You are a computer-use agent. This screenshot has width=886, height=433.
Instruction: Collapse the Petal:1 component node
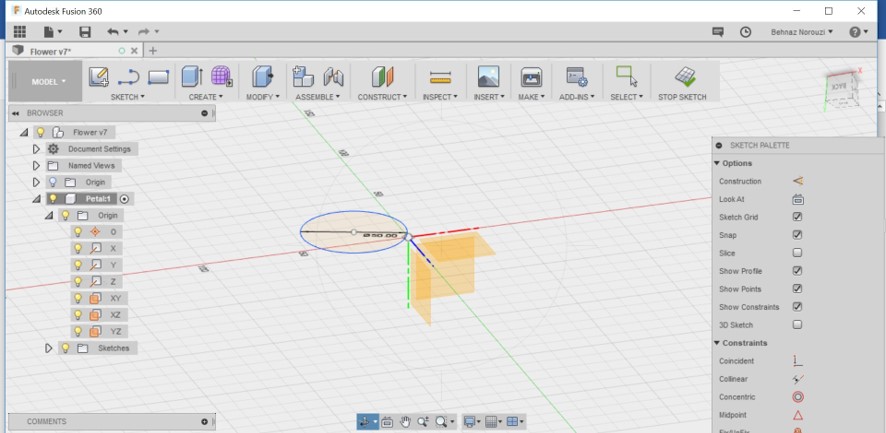[x=37, y=199]
